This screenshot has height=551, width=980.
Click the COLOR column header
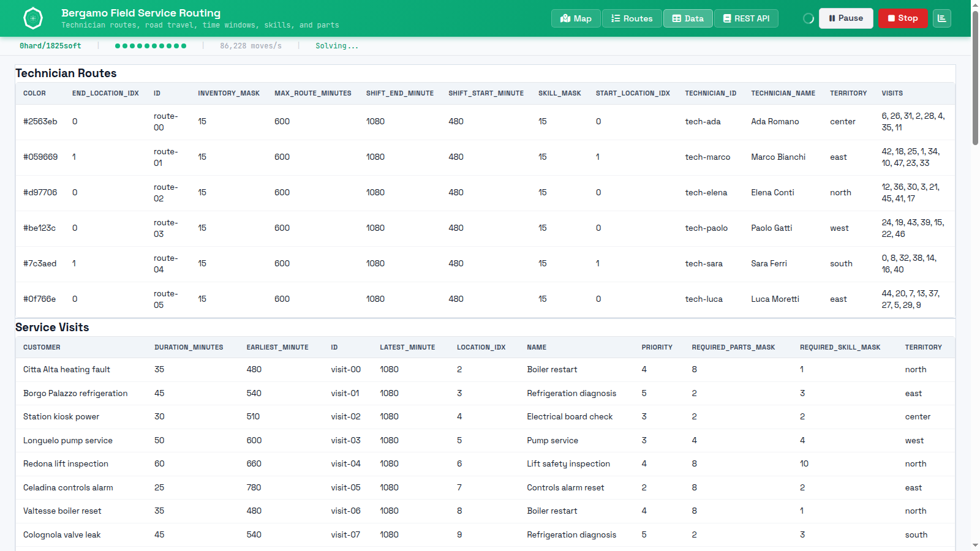click(x=34, y=94)
